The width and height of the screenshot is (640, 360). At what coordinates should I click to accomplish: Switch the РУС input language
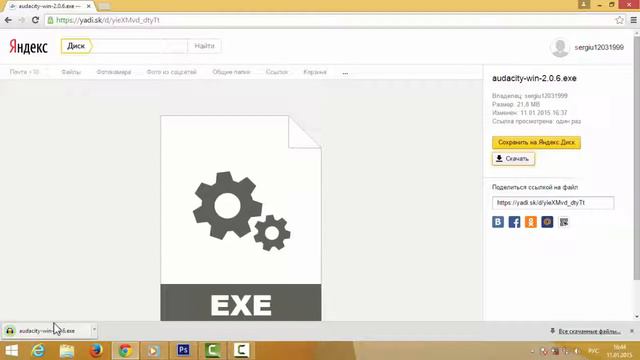tap(593, 351)
